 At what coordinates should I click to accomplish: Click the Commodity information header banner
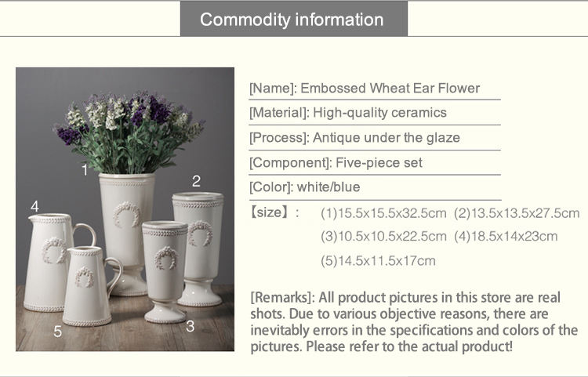point(293,20)
